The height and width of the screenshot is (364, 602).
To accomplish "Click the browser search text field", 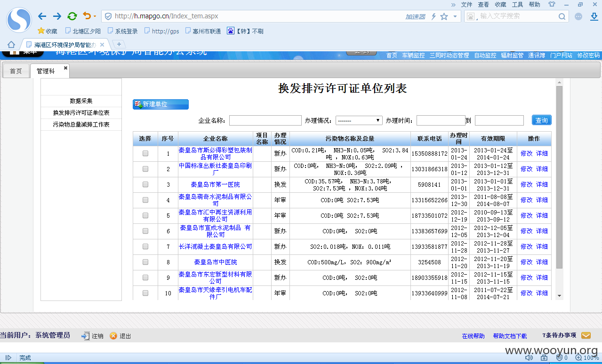I will [x=517, y=16].
